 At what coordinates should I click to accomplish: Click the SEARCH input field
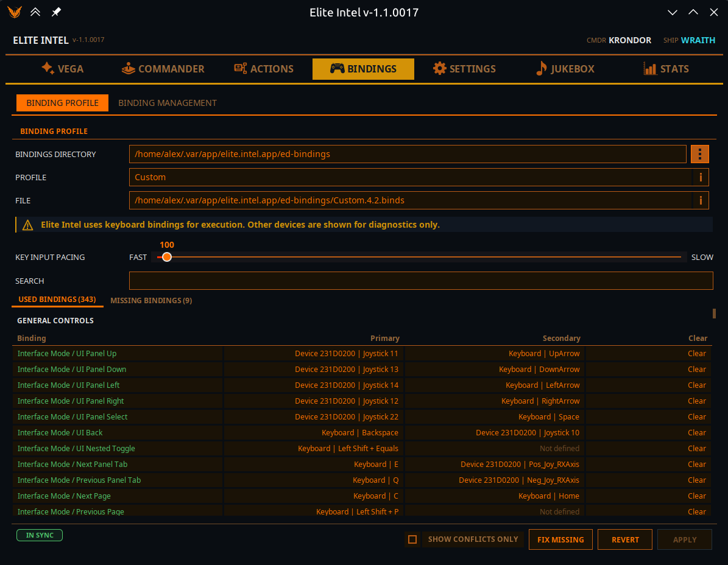(421, 281)
